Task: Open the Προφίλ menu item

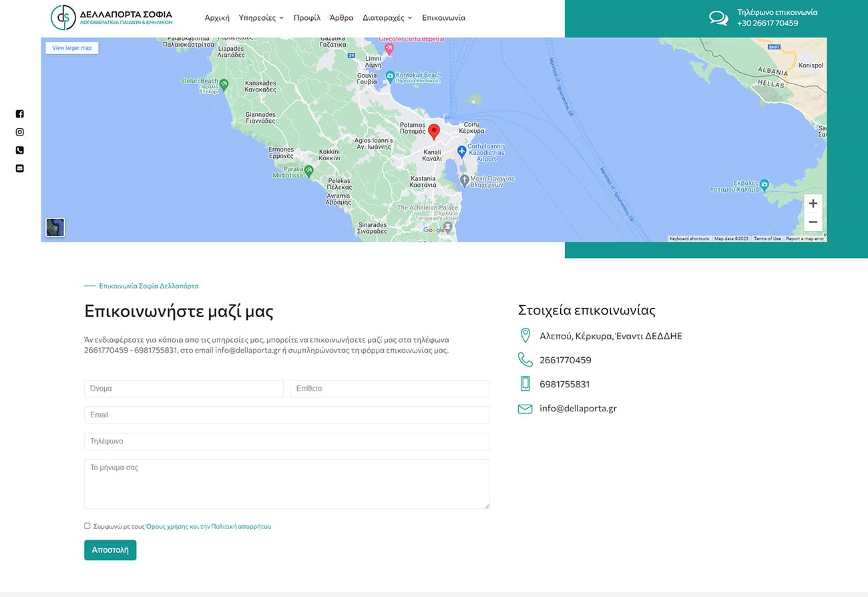Action: pos(307,18)
